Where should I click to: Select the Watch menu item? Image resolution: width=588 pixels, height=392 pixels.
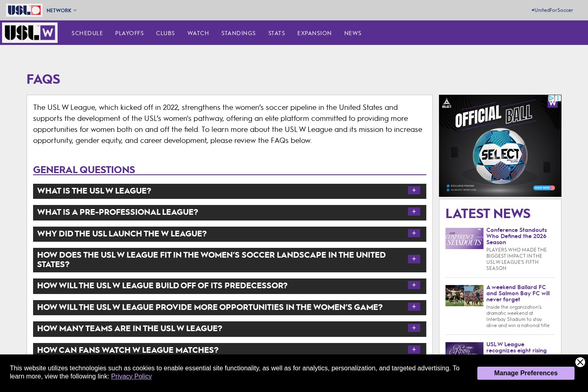(x=198, y=33)
